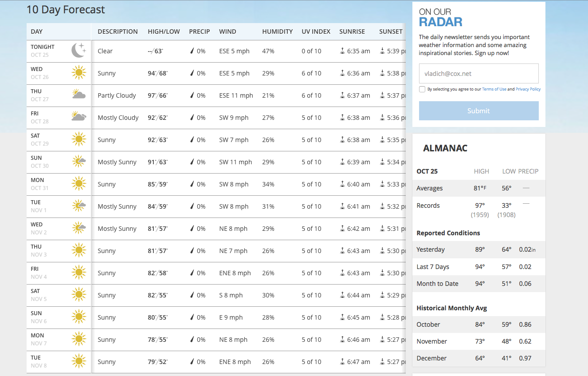Viewport: 588px width, 376px height.
Task: Click the Partly Cloudy description text
Action: (x=117, y=95)
